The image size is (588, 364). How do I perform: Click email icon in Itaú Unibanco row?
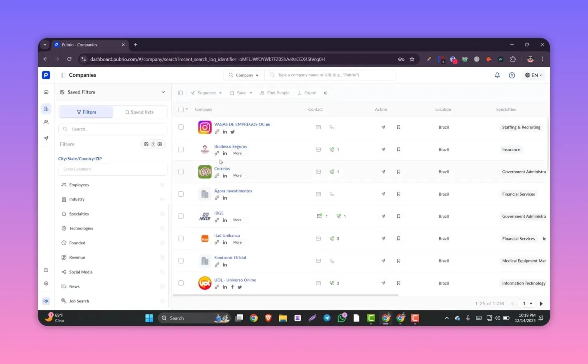pos(318,239)
